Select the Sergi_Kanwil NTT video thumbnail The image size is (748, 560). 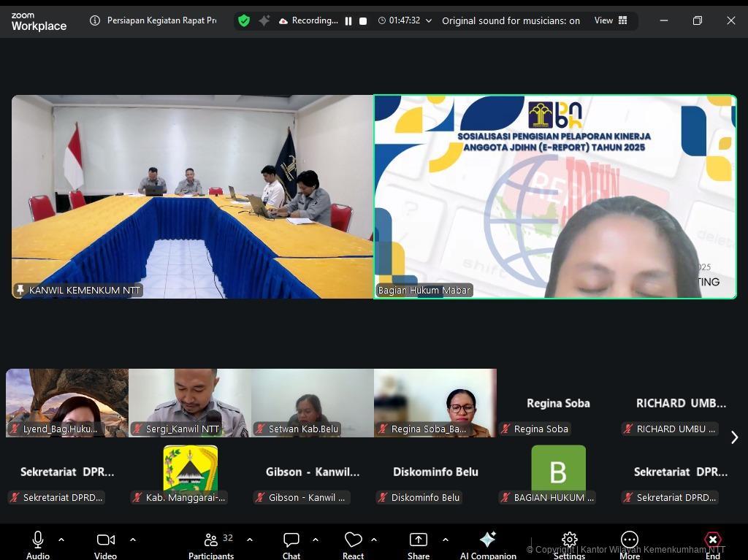pyautogui.click(x=190, y=402)
